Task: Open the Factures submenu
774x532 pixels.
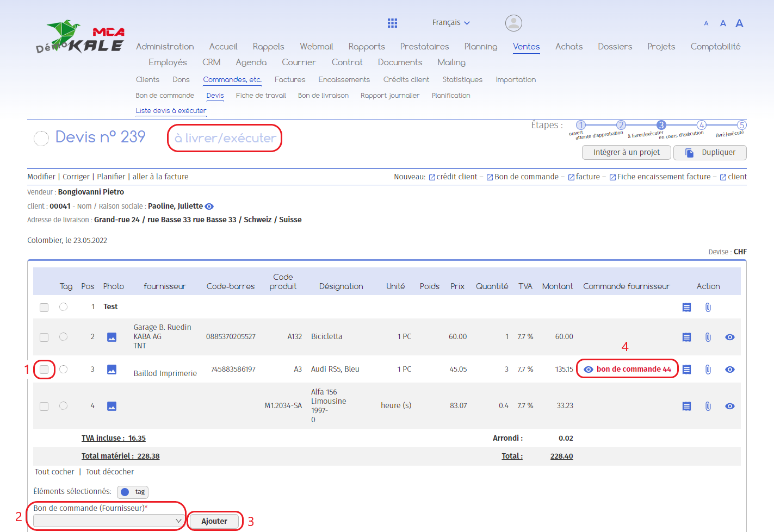Action: click(290, 80)
